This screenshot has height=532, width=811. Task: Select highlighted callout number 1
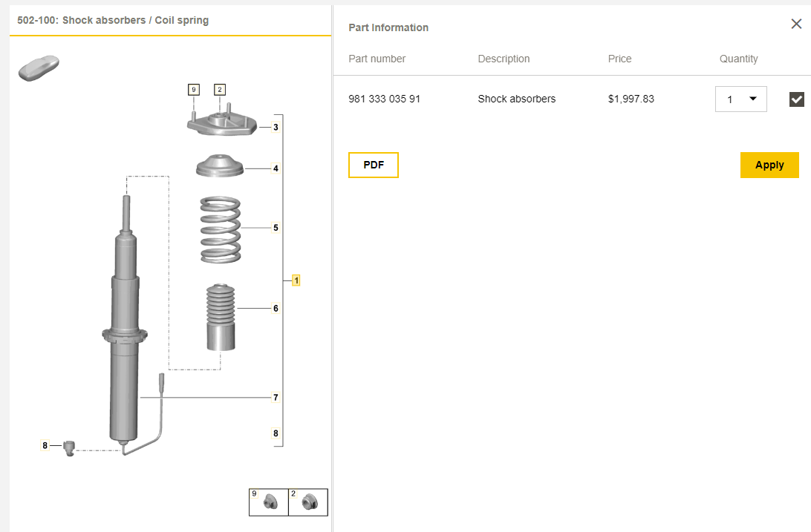coord(296,280)
